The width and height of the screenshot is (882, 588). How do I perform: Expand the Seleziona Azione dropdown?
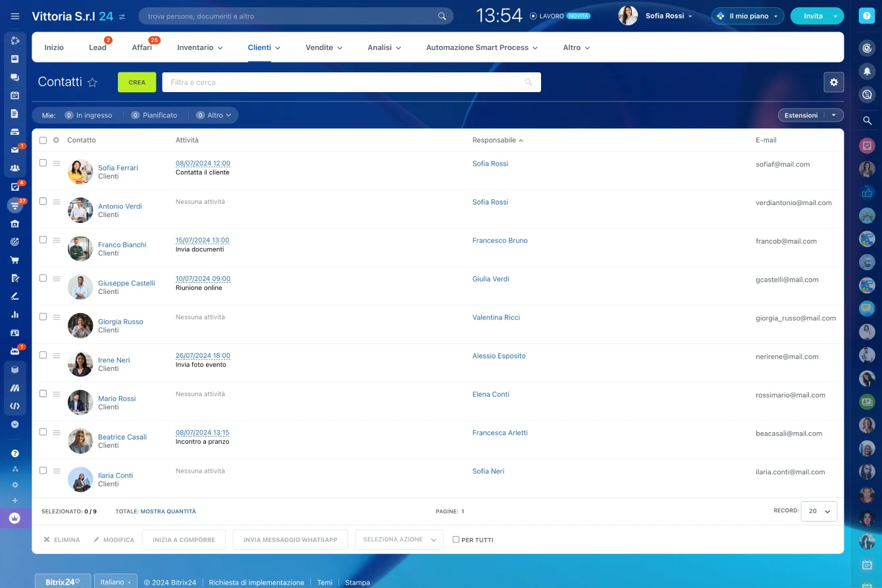[x=399, y=539]
